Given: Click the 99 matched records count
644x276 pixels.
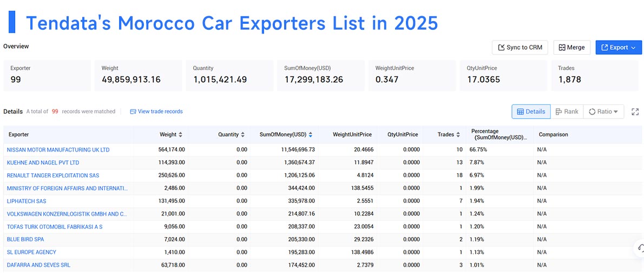Looking at the screenshot, I should coord(55,111).
